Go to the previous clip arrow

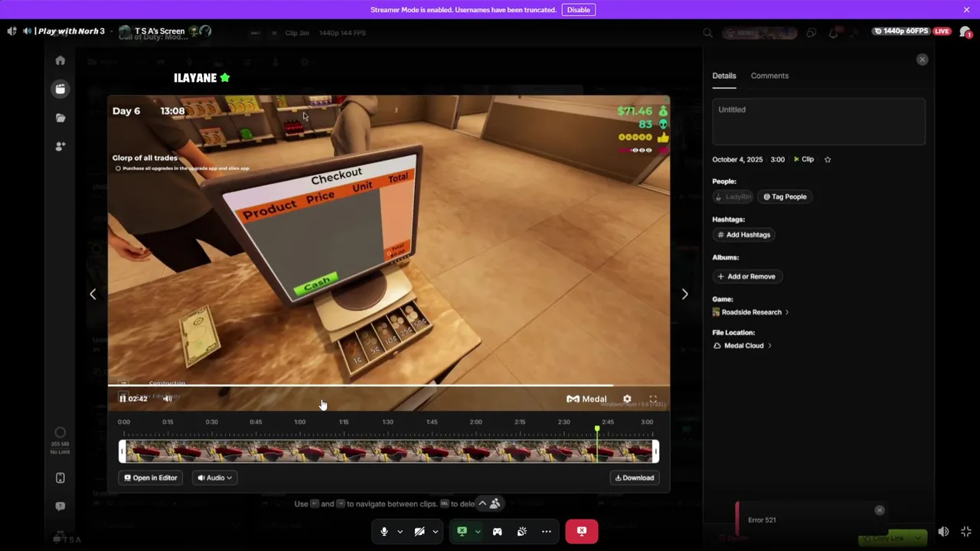[93, 294]
